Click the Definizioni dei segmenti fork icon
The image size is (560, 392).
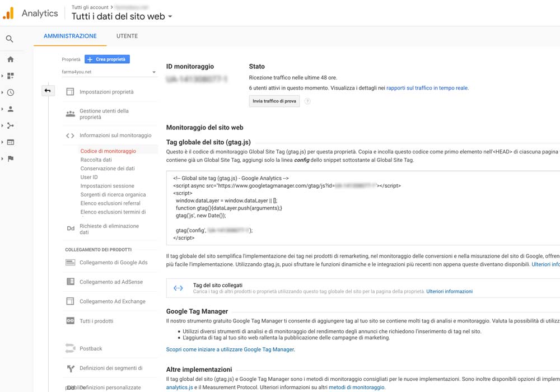tap(71, 368)
